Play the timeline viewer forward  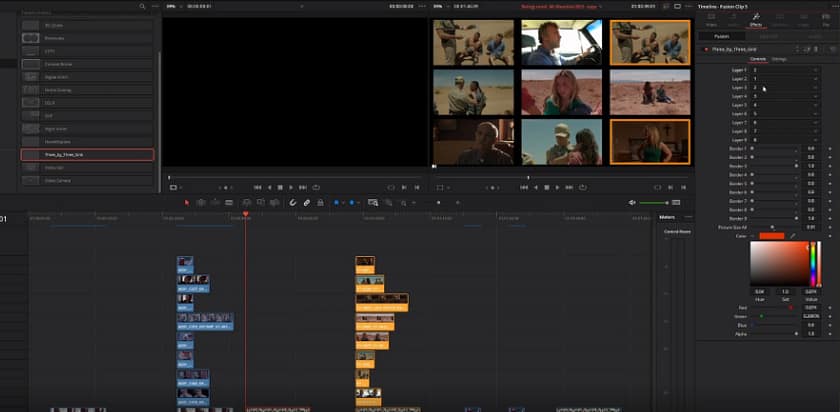[x=558, y=188]
